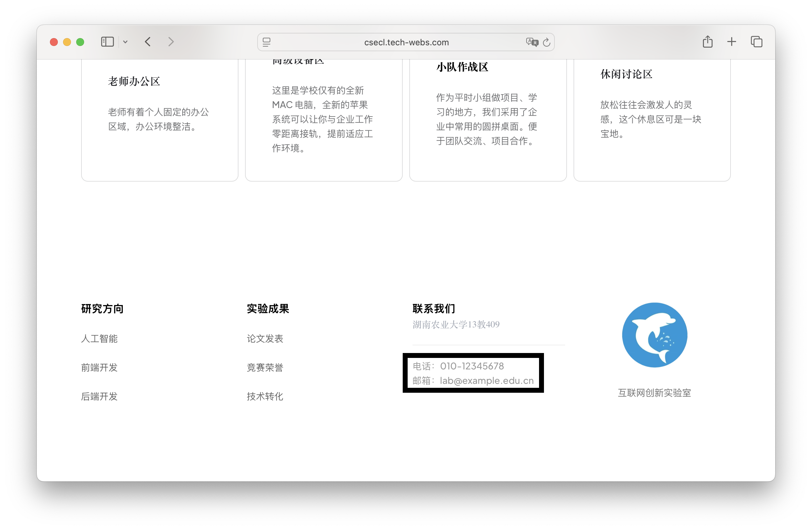
Task: Expand the sidebar tab group dropdown chevron
Action: [x=125, y=42]
